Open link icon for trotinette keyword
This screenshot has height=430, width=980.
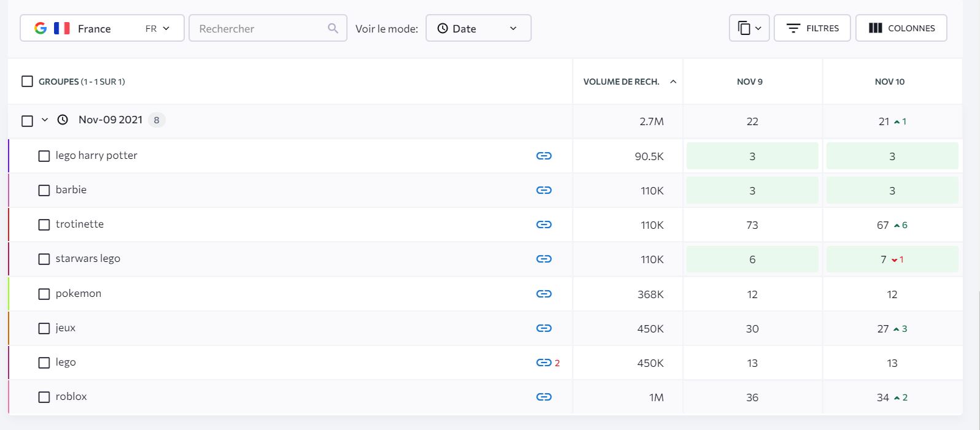click(543, 225)
